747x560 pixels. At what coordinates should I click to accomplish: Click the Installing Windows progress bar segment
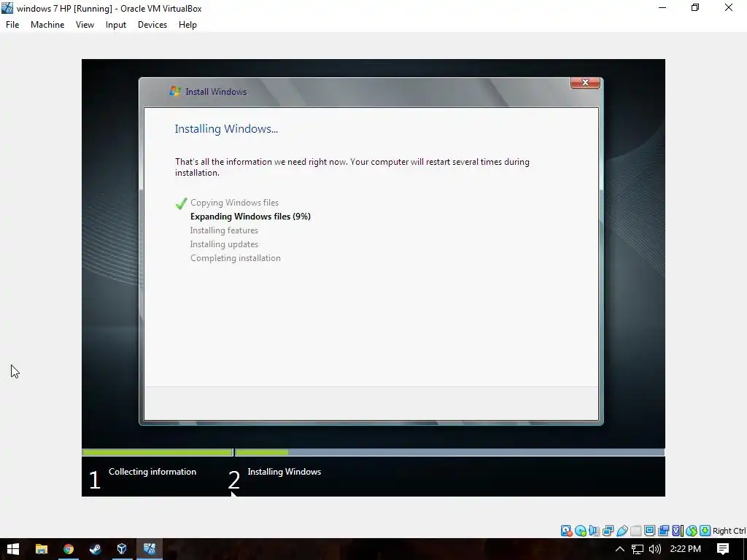tap(449, 452)
